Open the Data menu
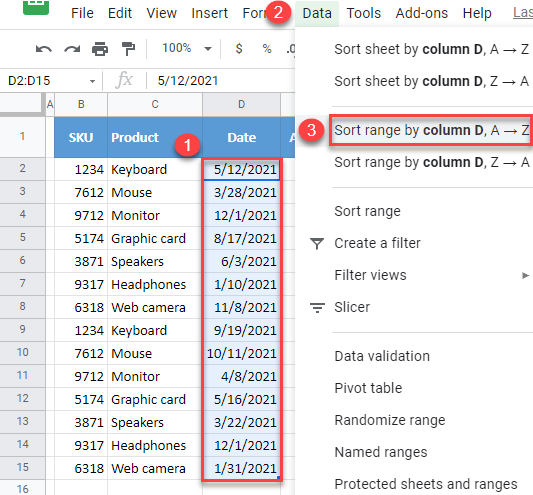 point(317,13)
